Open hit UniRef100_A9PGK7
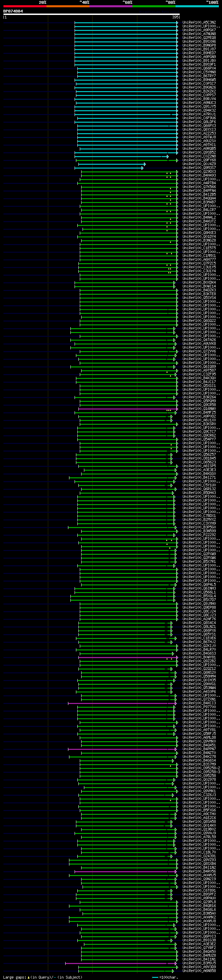Viewport: 222px width, 980px height. [199, 30]
